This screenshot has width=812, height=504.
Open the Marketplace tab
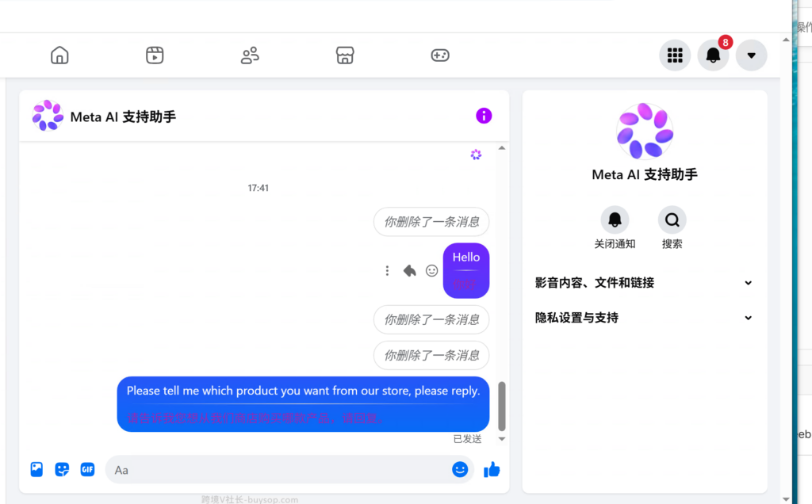tap(345, 55)
